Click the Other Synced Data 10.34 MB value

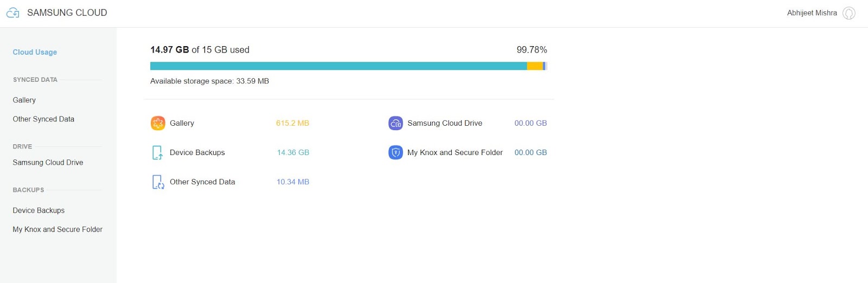[x=292, y=182]
